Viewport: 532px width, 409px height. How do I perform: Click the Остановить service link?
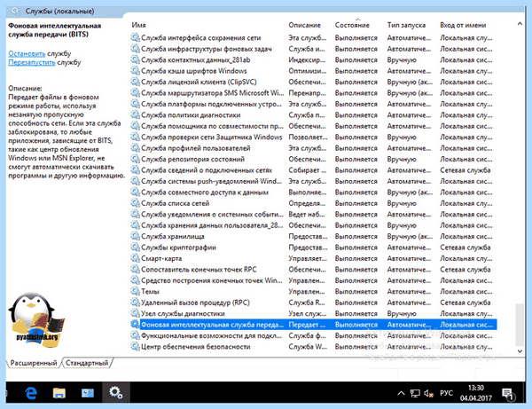click(x=27, y=53)
